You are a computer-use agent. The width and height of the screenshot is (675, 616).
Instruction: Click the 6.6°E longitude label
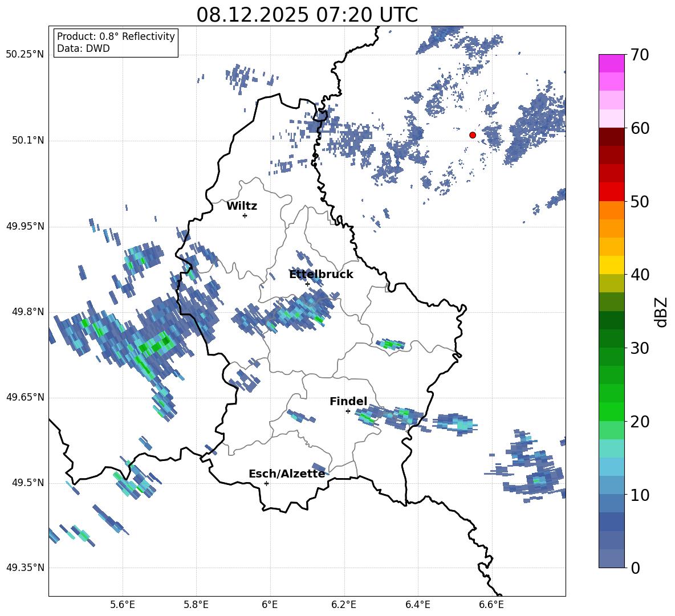click(x=491, y=605)
